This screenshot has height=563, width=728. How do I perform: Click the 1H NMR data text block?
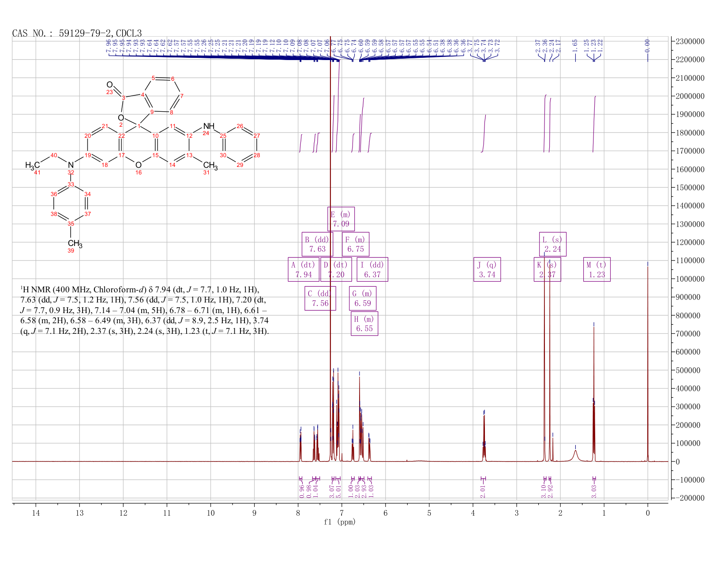click(145, 310)
